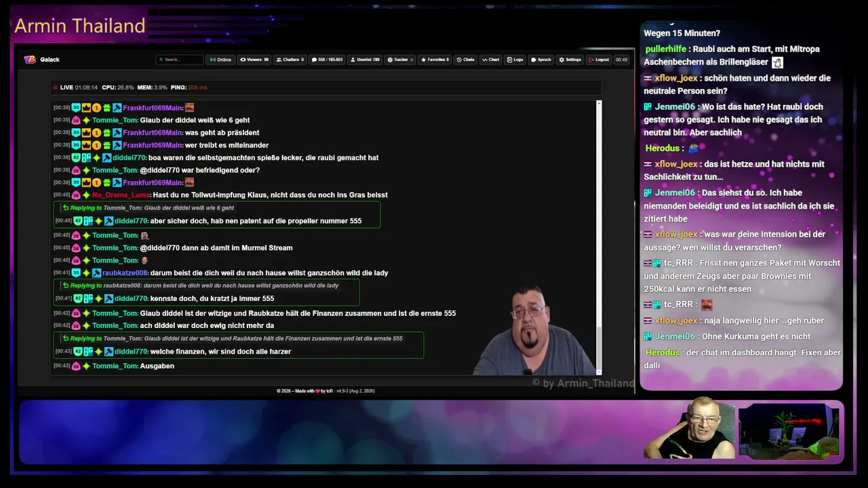
Task: Open the Viewers 98 panel
Action: tap(254, 60)
